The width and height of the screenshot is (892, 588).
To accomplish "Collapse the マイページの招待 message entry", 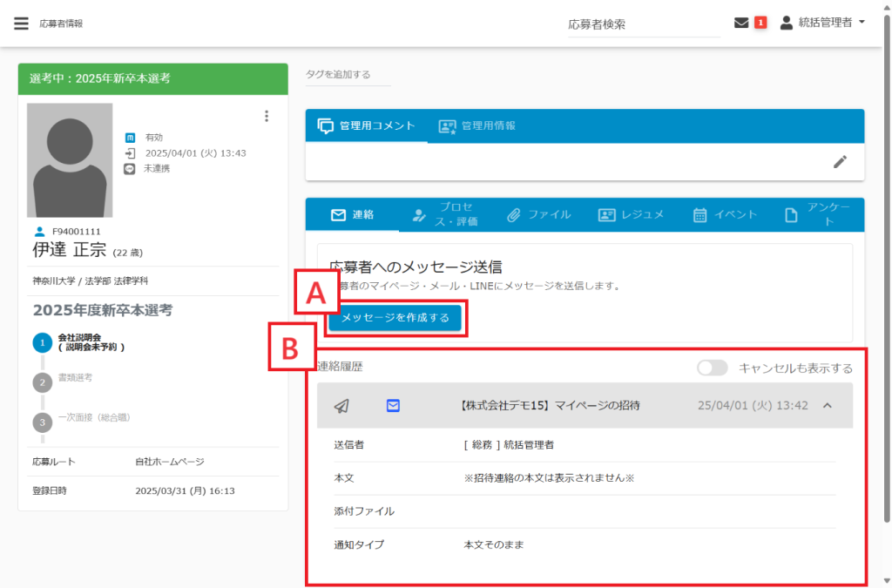I will [x=827, y=406].
